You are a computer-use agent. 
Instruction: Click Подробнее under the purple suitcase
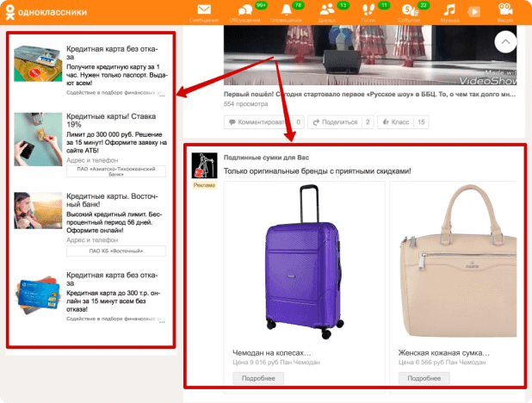pos(258,378)
